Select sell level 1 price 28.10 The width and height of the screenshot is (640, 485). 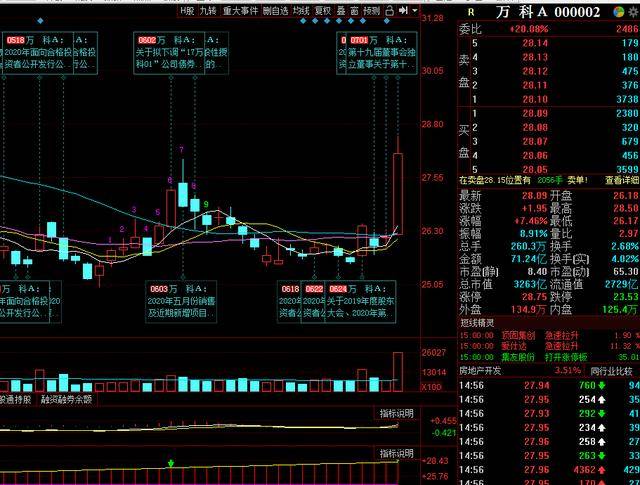(536, 99)
